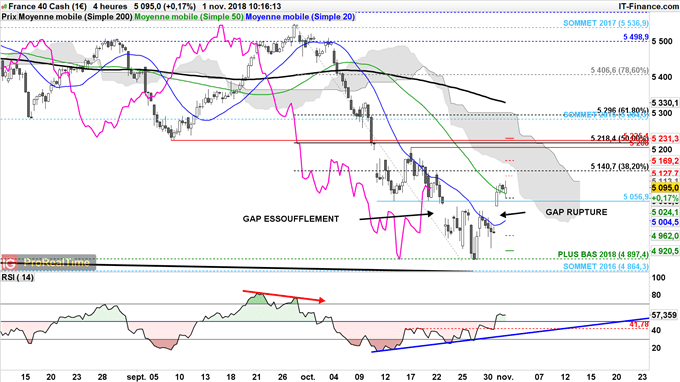Image resolution: width=680 pixels, height=382 pixels.
Task: Select the 5 095,0 (+0,17%) header quote
Action: (164, 7)
